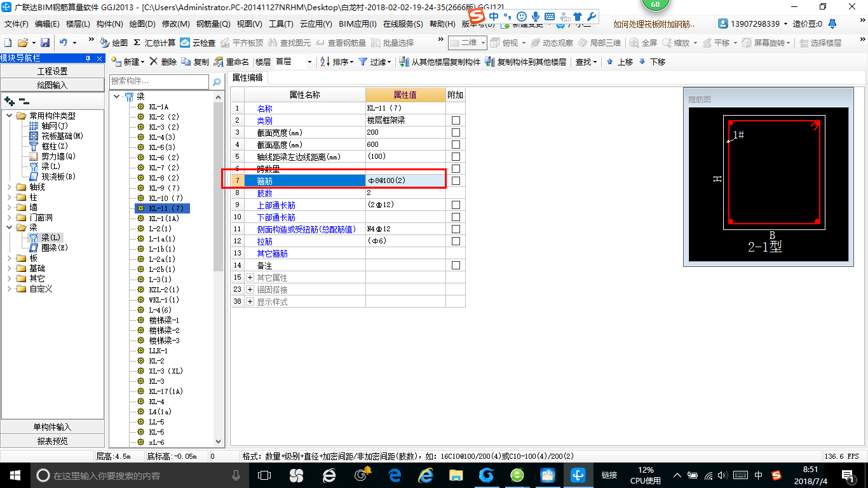The height and width of the screenshot is (488, 868).
Task: Switch to 绘图 drawing mode
Action: [x=114, y=43]
